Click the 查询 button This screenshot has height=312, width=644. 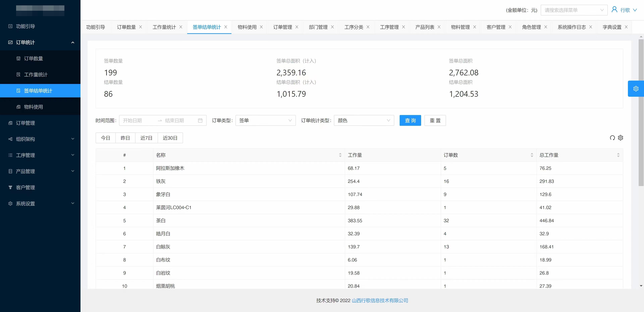[410, 120]
